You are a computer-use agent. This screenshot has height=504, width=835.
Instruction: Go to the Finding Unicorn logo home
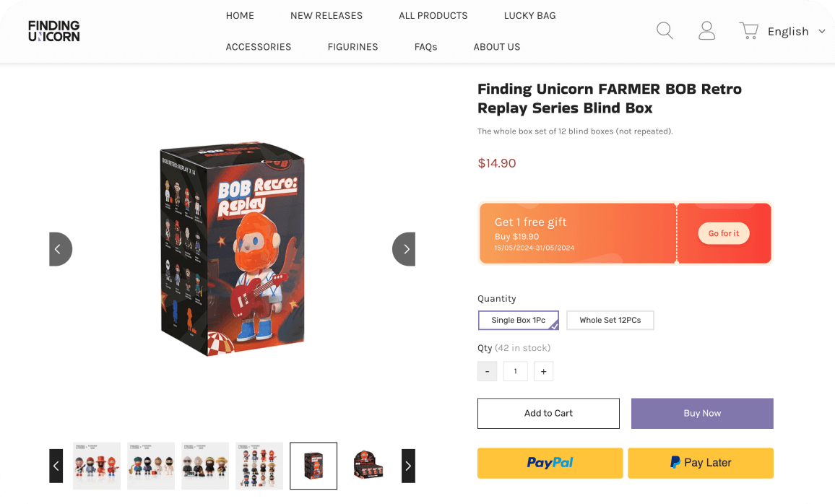(x=54, y=31)
